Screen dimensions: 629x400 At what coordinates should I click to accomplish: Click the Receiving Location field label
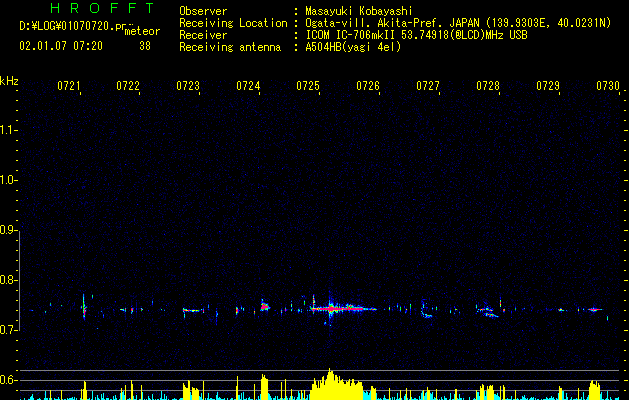233,23
